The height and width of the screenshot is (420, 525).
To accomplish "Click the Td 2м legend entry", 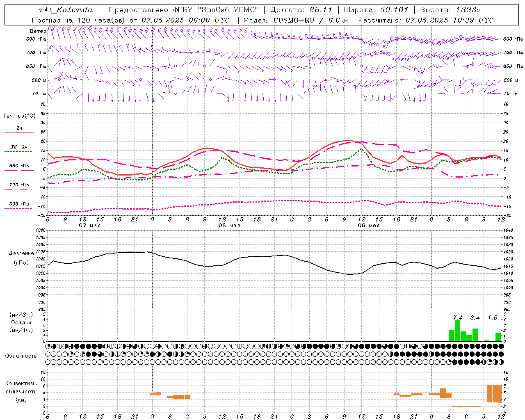I will click(19, 147).
